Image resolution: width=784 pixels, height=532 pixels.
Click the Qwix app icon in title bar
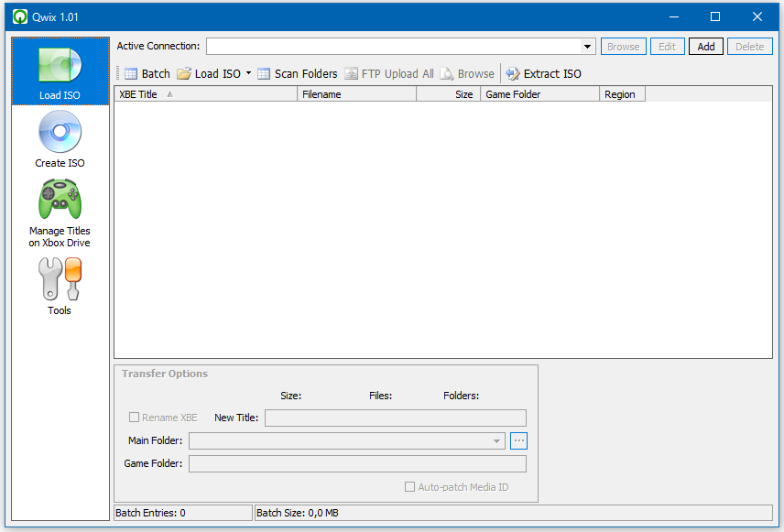point(20,17)
